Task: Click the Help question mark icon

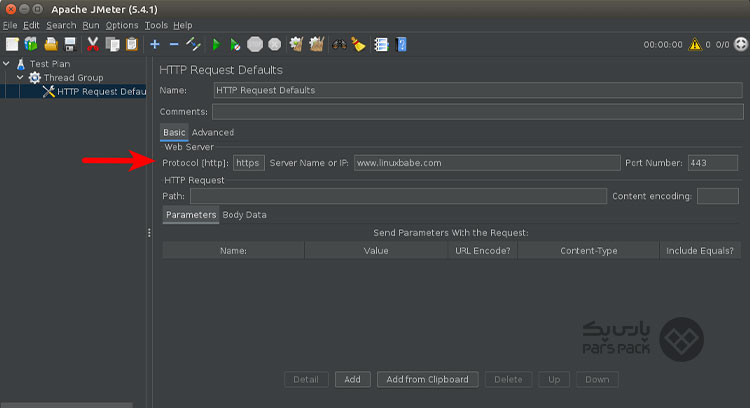Action: (401, 44)
